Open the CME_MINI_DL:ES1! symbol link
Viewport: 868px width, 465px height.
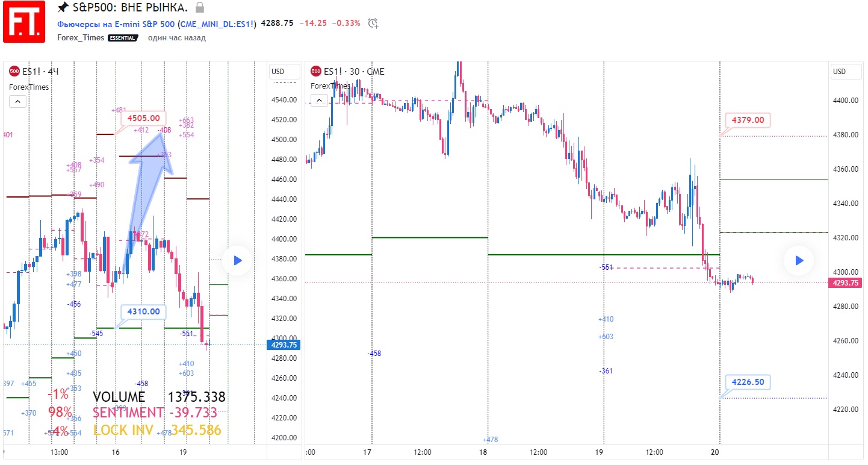[217, 23]
